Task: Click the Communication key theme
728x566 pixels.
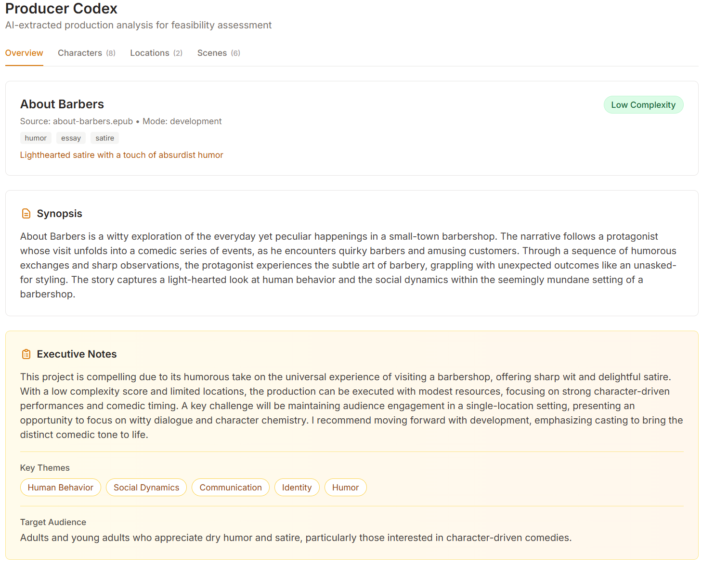Action: point(230,487)
